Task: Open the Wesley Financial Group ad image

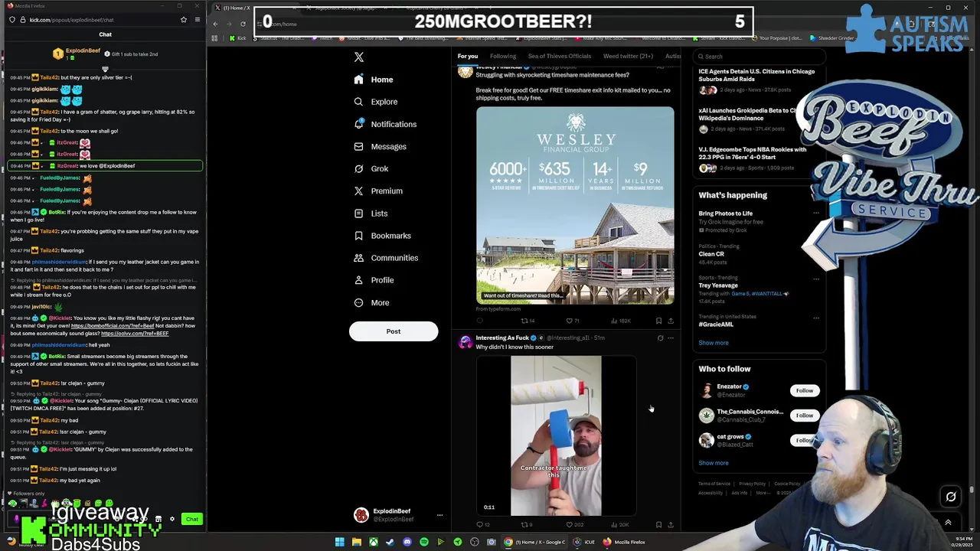Action: pyautogui.click(x=575, y=205)
